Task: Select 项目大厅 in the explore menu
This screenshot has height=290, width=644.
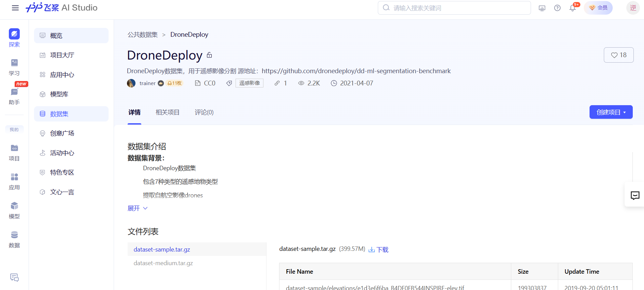Action: (71, 55)
